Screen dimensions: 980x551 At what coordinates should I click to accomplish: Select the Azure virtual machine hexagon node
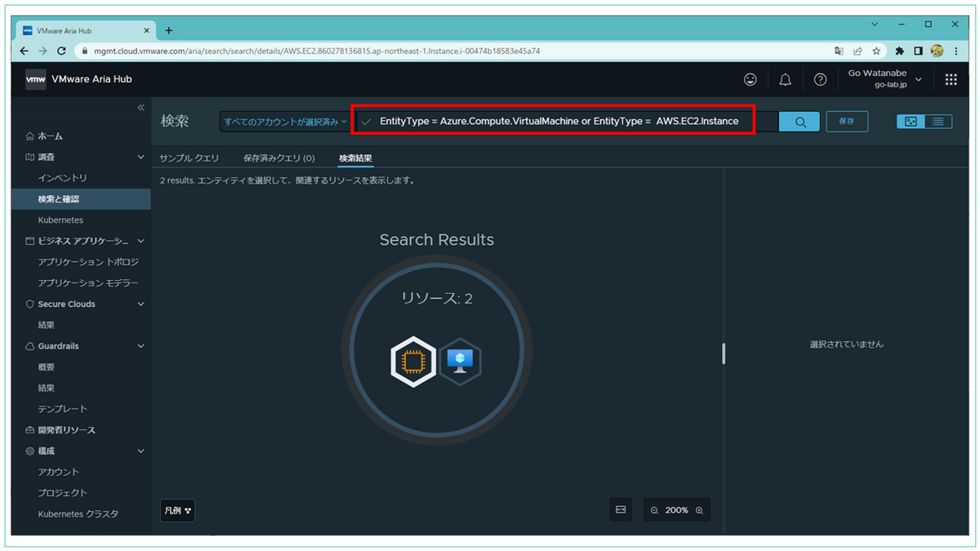click(461, 362)
